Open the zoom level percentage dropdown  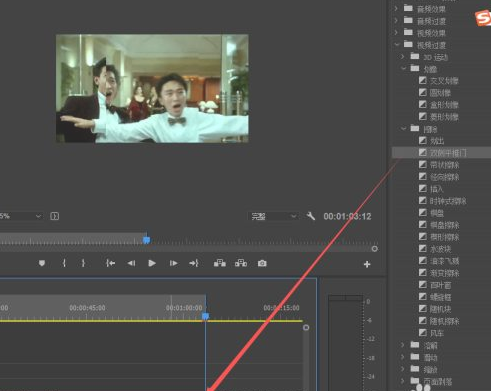21,216
